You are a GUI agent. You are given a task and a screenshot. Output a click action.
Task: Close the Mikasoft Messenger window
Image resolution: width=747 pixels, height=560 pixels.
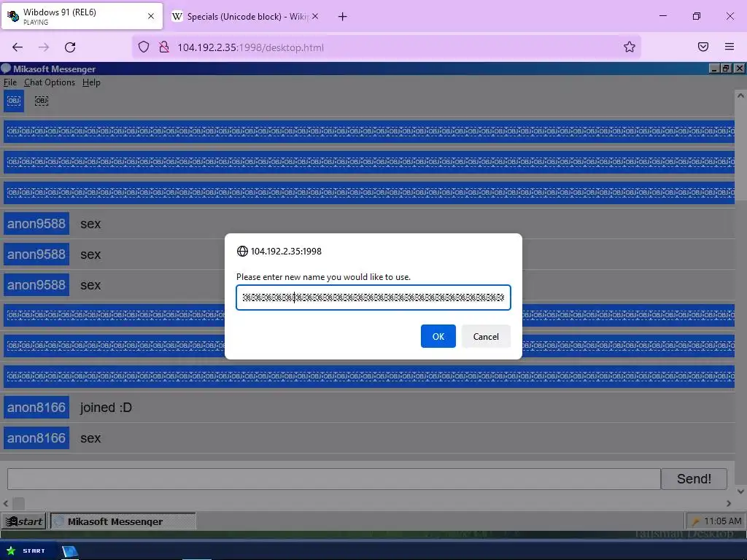739,69
